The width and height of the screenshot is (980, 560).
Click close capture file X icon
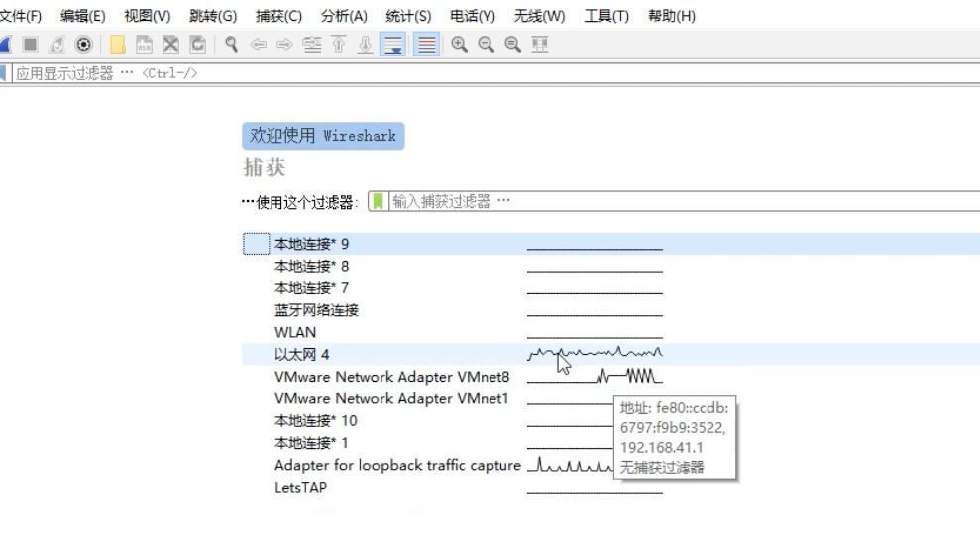(170, 45)
